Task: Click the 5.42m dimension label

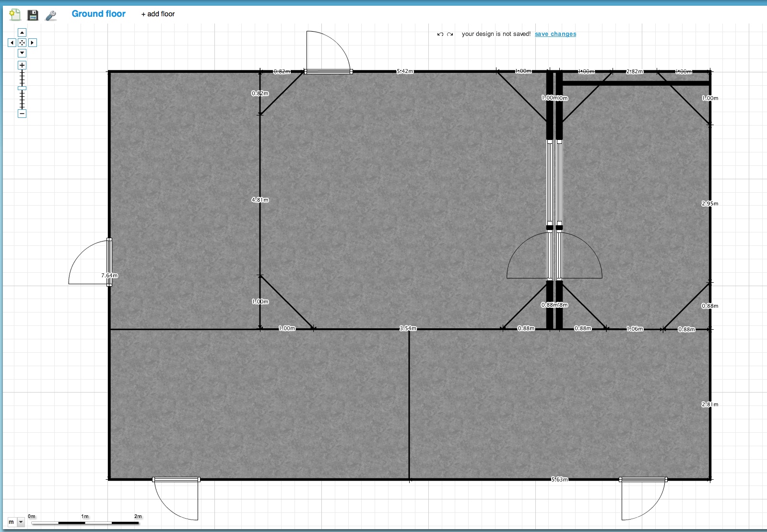Action: 405,71
